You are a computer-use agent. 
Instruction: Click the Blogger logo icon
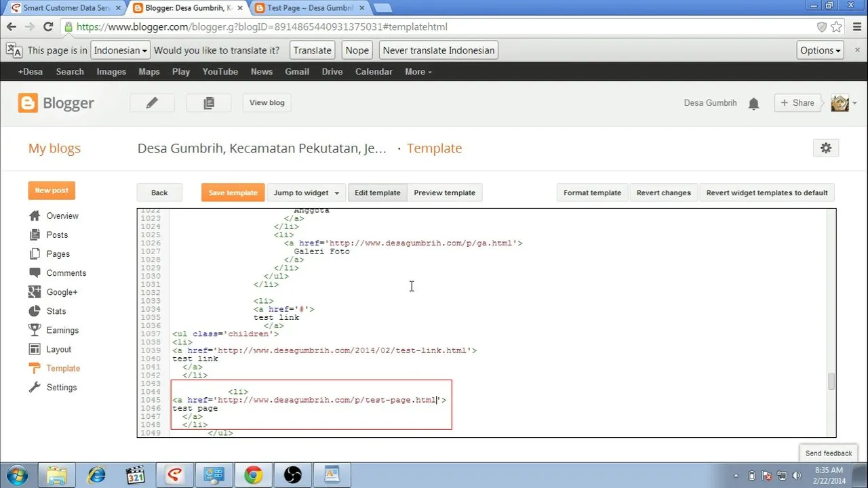pos(28,103)
